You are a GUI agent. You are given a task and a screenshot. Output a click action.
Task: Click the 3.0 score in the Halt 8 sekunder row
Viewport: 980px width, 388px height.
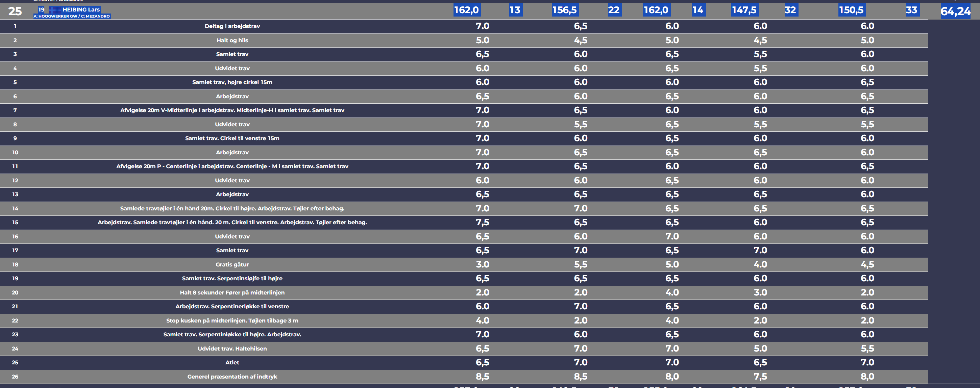(x=760, y=293)
